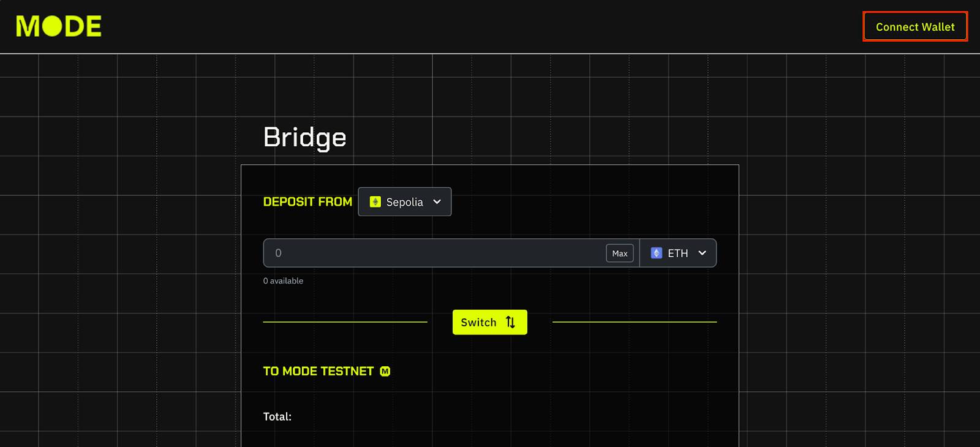Click the Bridge heading
The height and width of the screenshot is (447, 980).
pos(305,138)
